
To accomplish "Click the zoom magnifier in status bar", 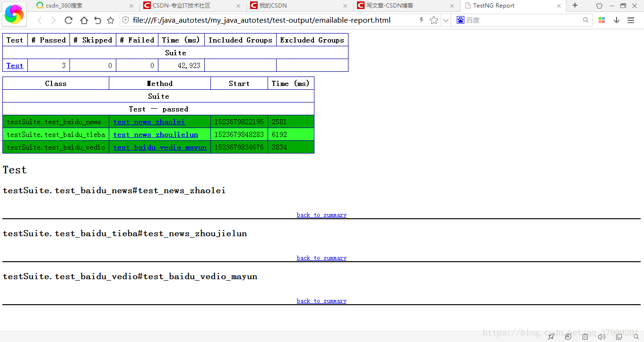I will click(x=636, y=336).
